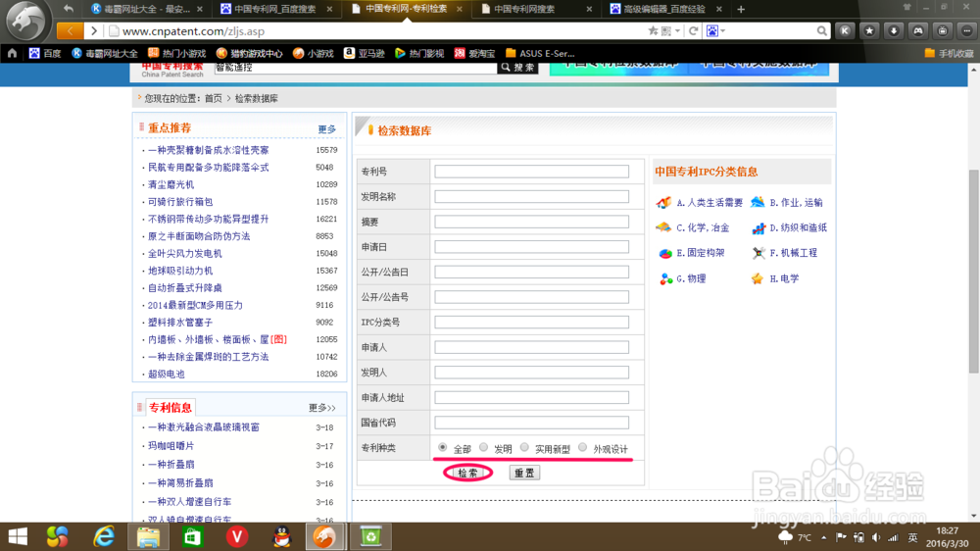This screenshot has height=551, width=980.
Task: Open Windows Store icon on taskbar
Action: point(192,536)
